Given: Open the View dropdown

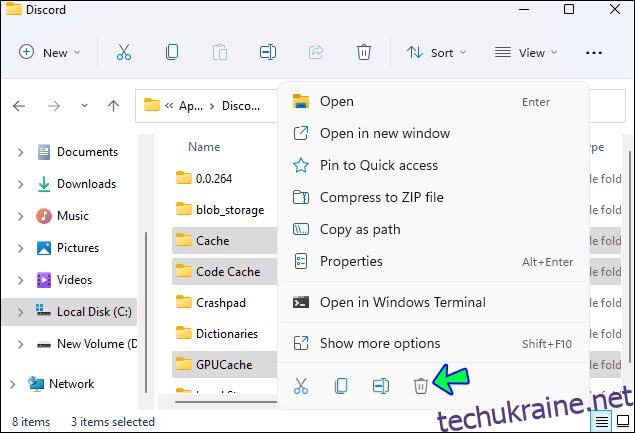Looking at the screenshot, I should (526, 53).
